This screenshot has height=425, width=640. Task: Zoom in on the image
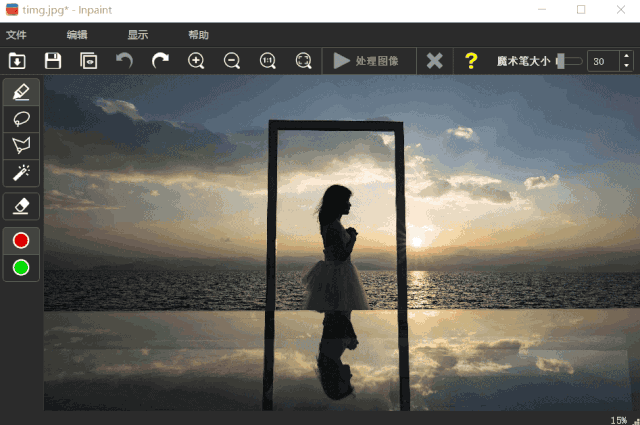point(196,61)
